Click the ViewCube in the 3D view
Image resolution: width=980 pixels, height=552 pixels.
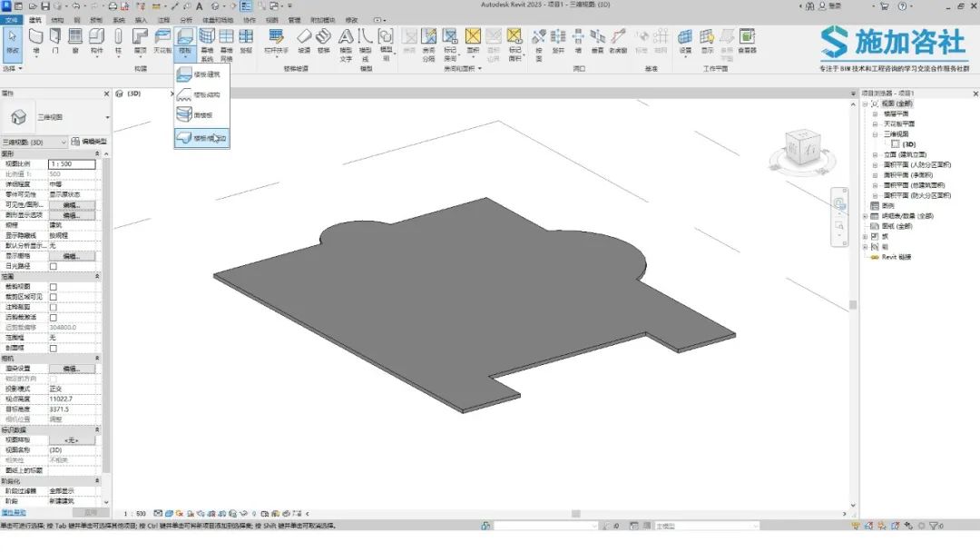click(802, 148)
